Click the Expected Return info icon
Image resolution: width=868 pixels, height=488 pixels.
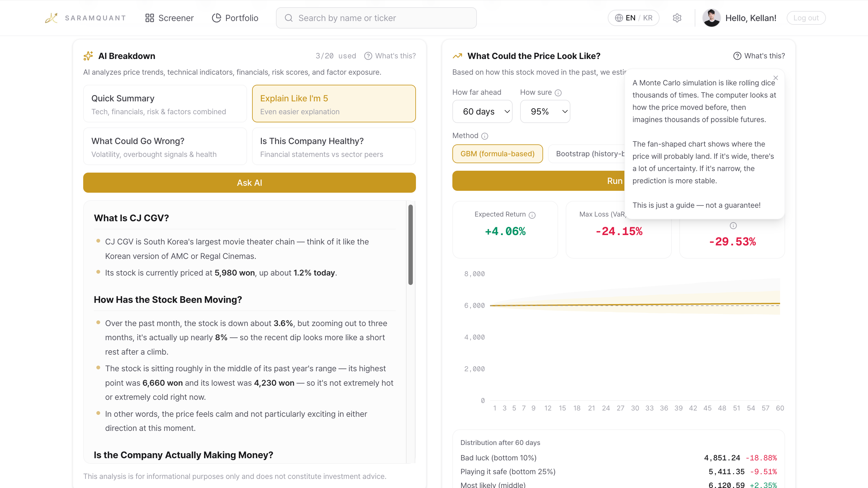(532, 215)
